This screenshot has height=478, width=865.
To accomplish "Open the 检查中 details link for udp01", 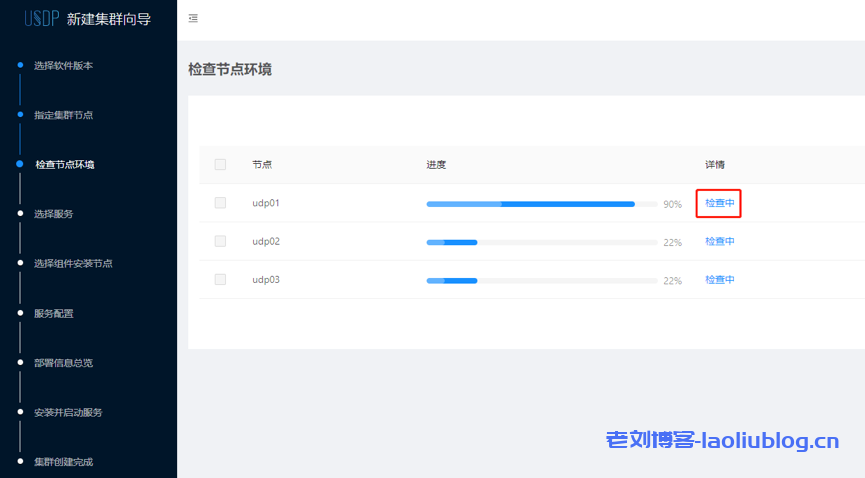I will 719,203.
